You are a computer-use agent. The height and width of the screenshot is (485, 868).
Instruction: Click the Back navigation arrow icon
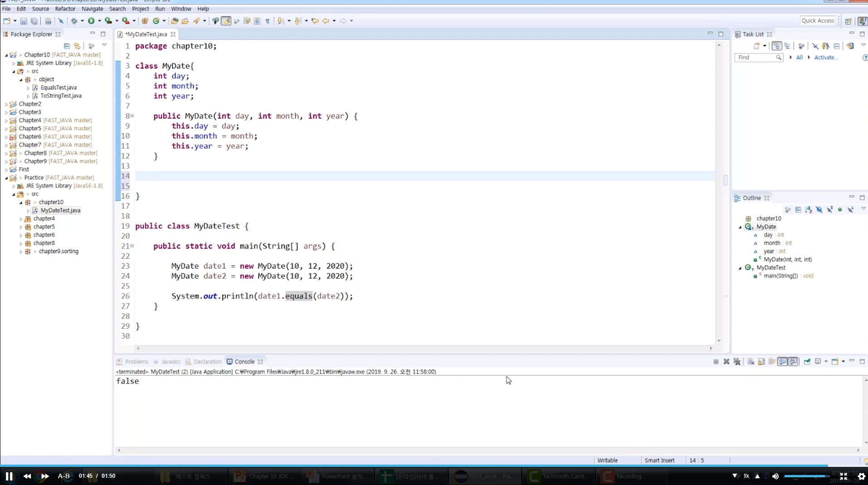(x=326, y=21)
